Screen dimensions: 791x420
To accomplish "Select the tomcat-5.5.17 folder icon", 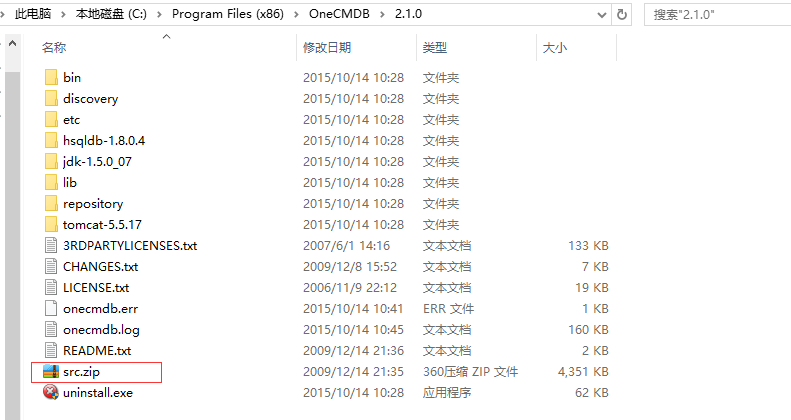I will click(x=51, y=224).
